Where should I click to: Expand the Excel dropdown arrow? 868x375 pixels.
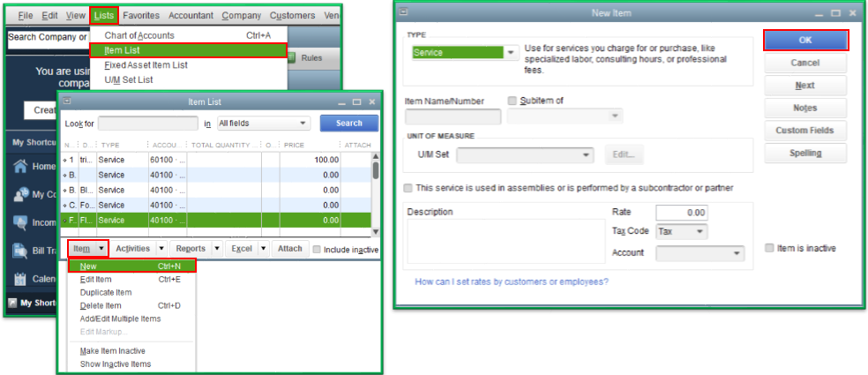(x=264, y=249)
